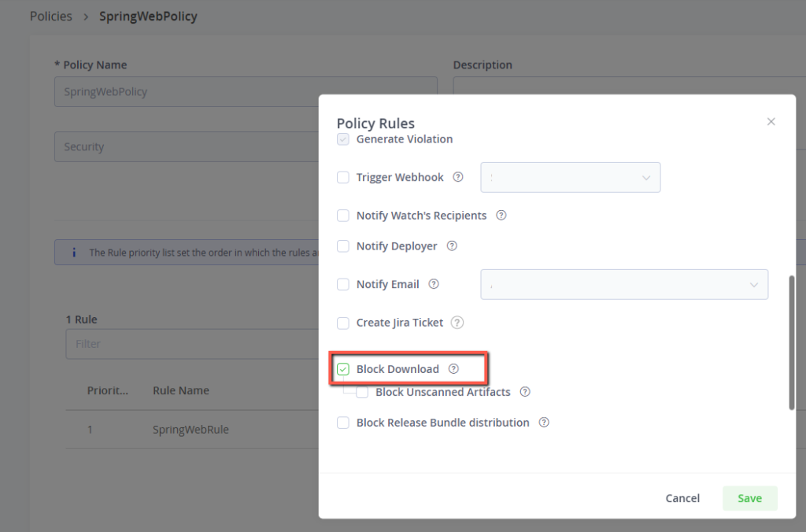Open the Trigger Webhook dropdown
This screenshot has height=532, width=806.
click(x=570, y=178)
